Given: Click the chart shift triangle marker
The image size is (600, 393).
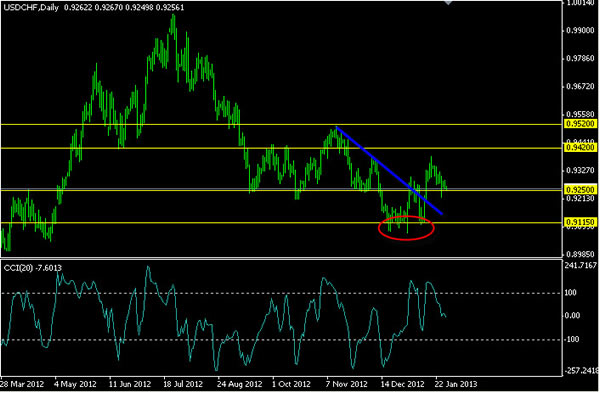Looking at the screenshot, I should pyautogui.click(x=447, y=3).
